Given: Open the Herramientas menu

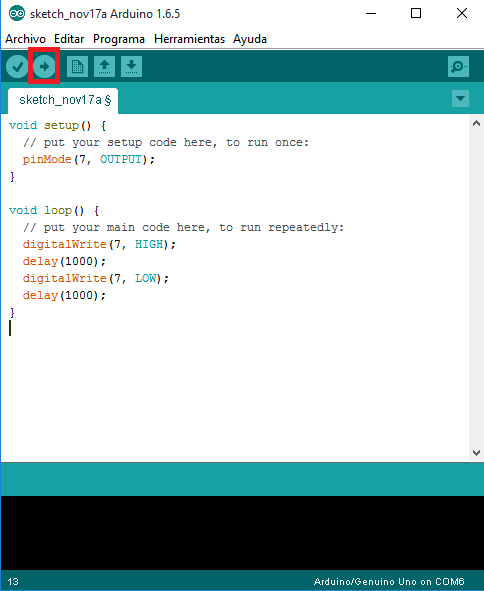Looking at the screenshot, I should pyautogui.click(x=189, y=39).
